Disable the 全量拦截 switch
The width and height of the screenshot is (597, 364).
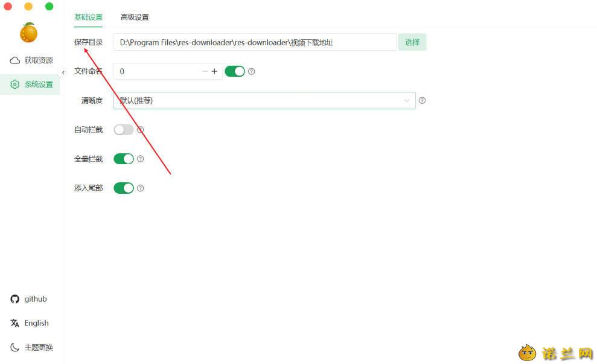124,159
